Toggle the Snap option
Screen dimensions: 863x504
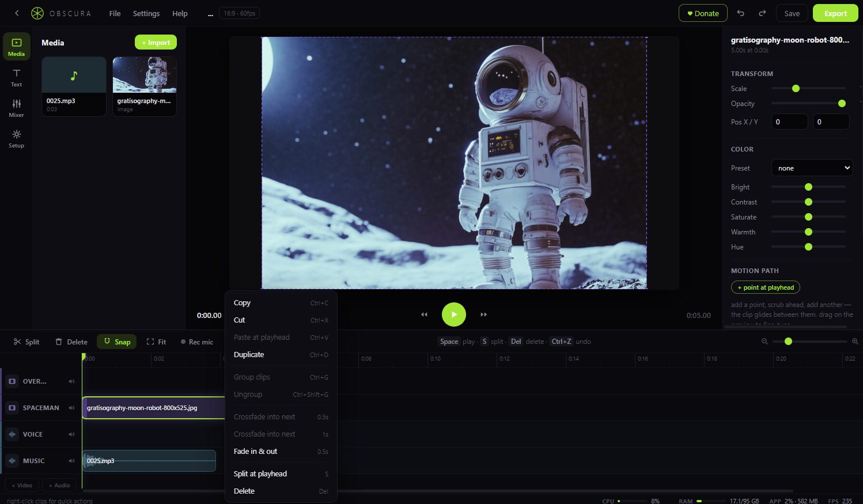(x=117, y=342)
